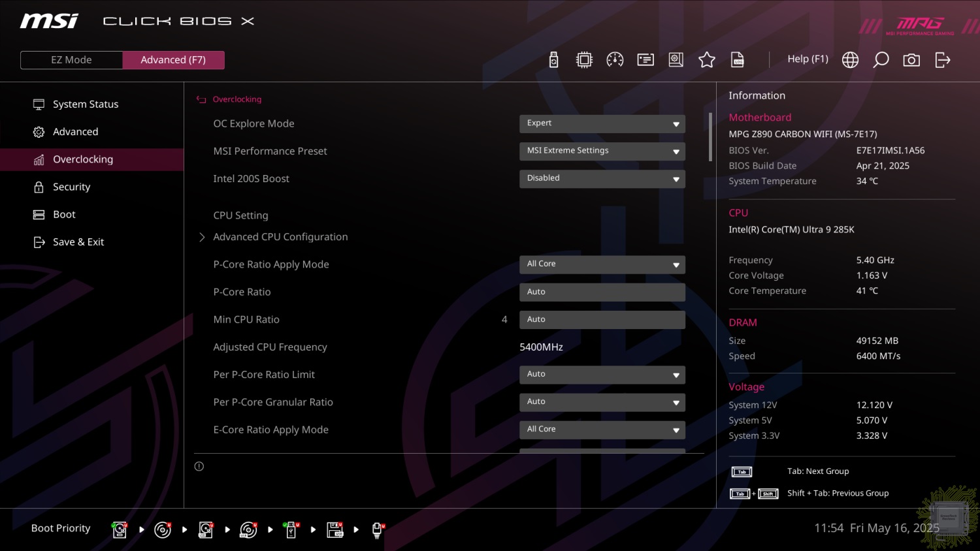The height and width of the screenshot is (551, 980).
Task: Select the plain optical disc boot device icon
Action: pos(163,529)
